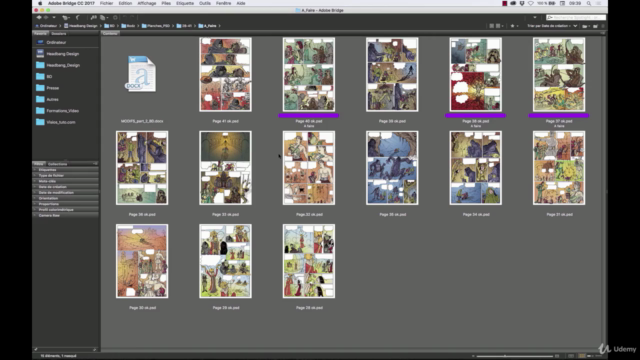Open the Edition menu
The height and width of the screenshot is (360, 640).
point(125,3)
